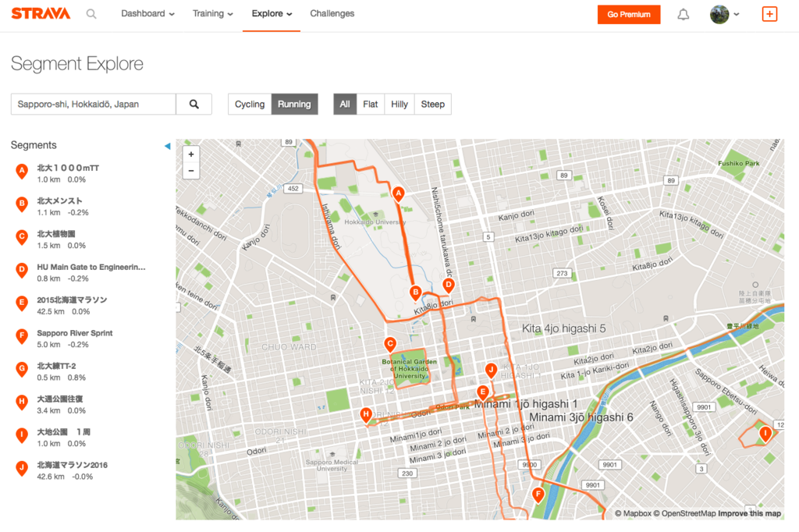
Task: Click list pin G for 北大練TT-2
Action: tap(21, 370)
